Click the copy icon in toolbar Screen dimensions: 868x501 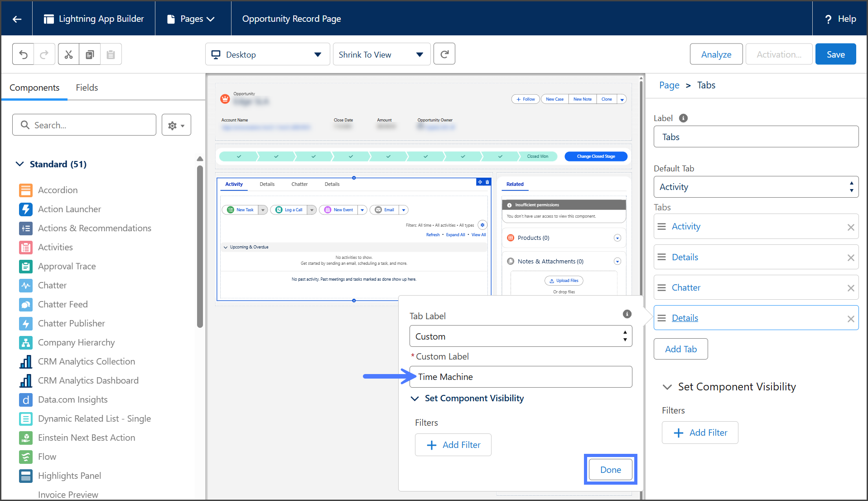coord(90,54)
